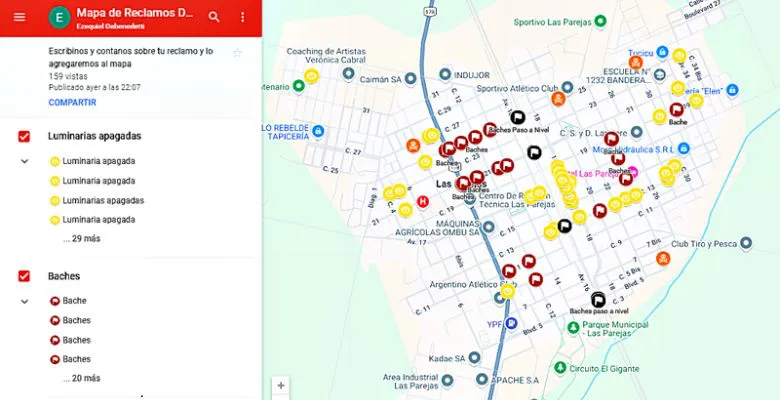Click the author name Ezequiel Debenedetti

pyautogui.click(x=110, y=26)
